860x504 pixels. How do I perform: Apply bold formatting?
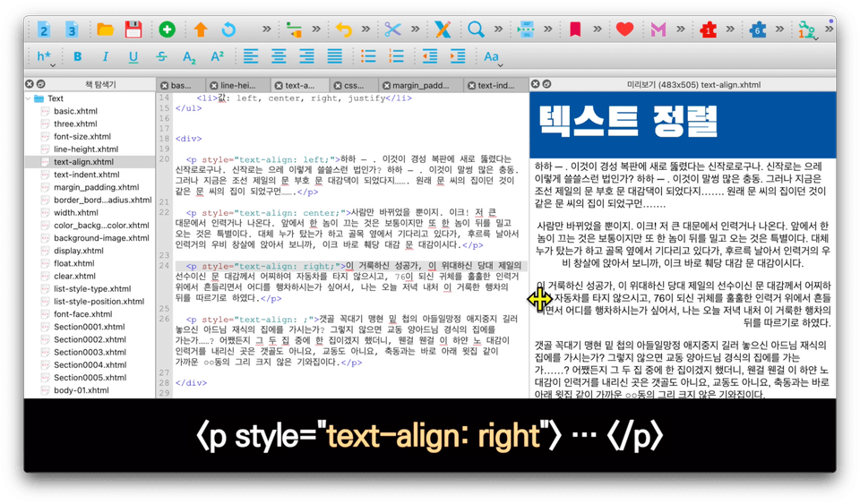click(x=77, y=56)
